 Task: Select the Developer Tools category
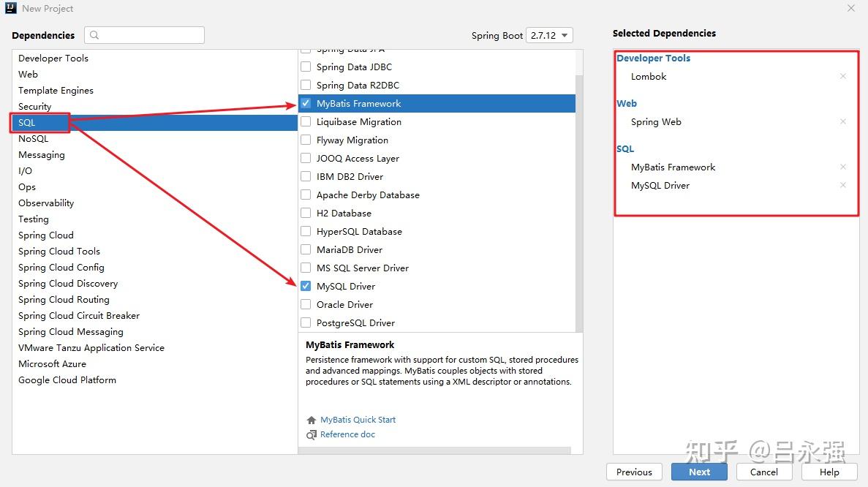tap(154, 58)
